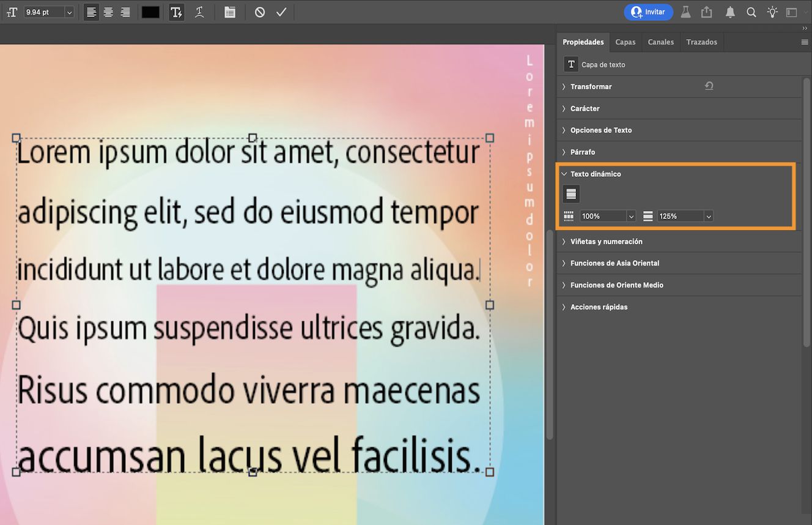
Task: Toggle right text alignment
Action: click(x=125, y=12)
